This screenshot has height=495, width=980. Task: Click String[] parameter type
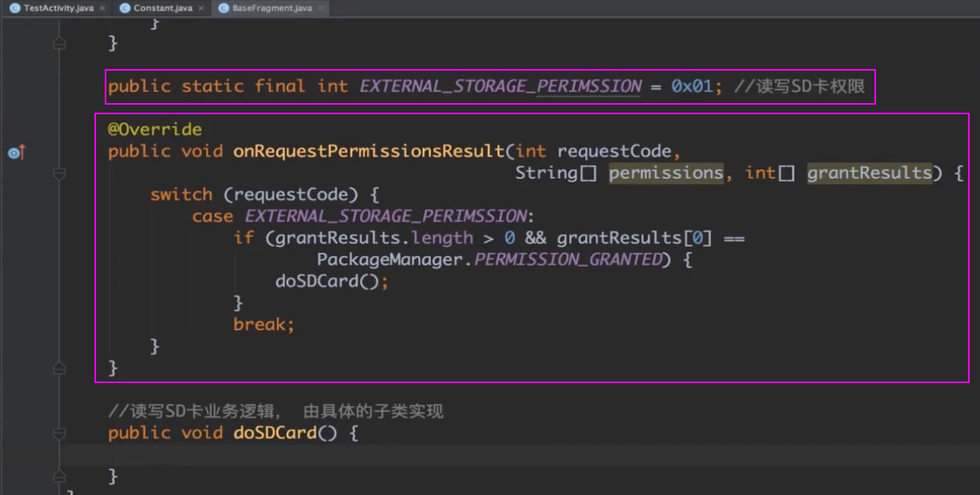tap(556, 173)
